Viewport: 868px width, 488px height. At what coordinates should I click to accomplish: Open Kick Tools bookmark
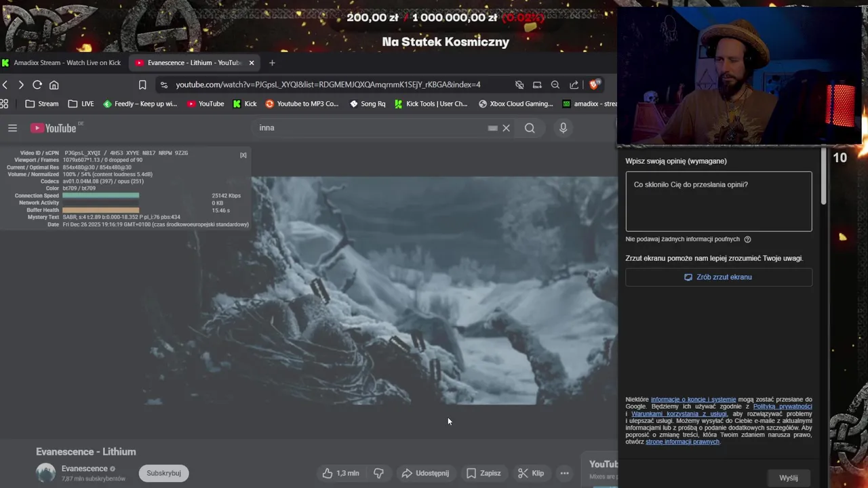[x=431, y=104]
